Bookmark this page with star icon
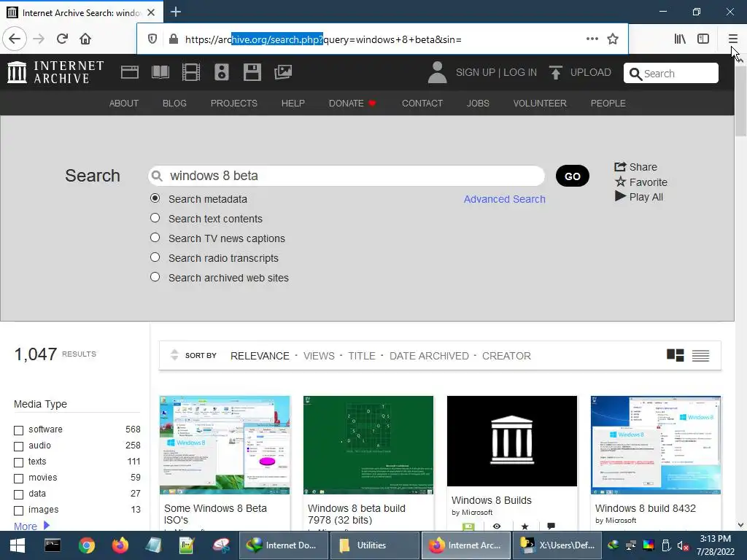The width and height of the screenshot is (747, 560). [x=613, y=39]
